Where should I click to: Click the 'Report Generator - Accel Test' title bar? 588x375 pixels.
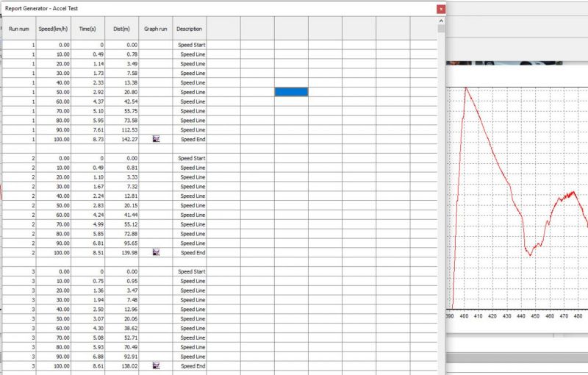click(x=184, y=8)
